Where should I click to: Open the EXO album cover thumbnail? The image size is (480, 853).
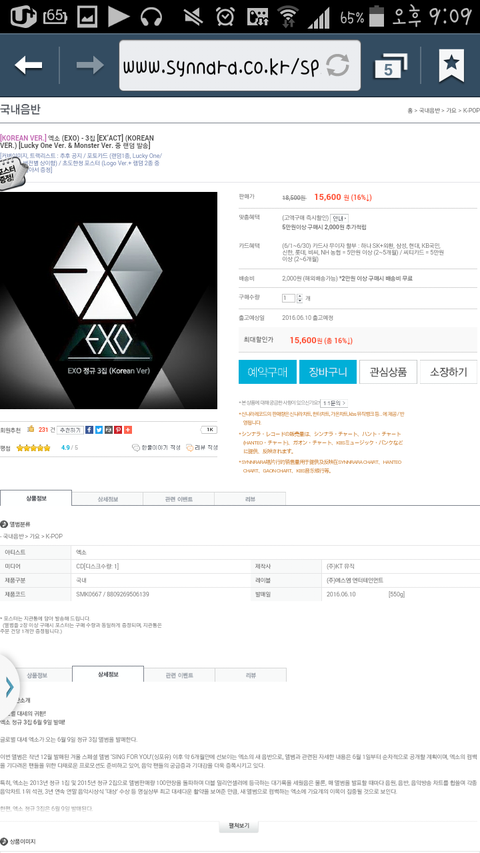pos(108,300)
